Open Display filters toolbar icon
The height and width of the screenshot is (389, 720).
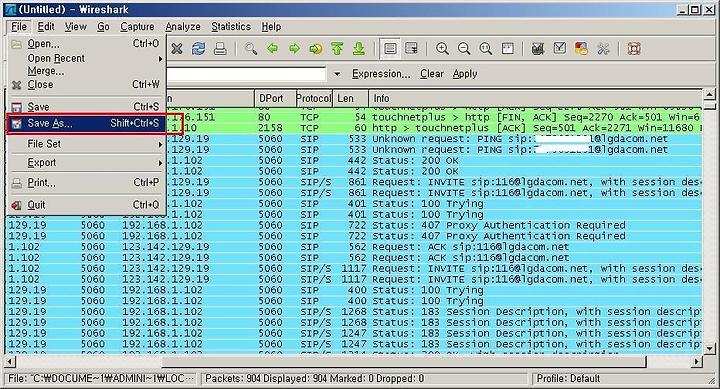pyautogui.click(x=560, y=49)
